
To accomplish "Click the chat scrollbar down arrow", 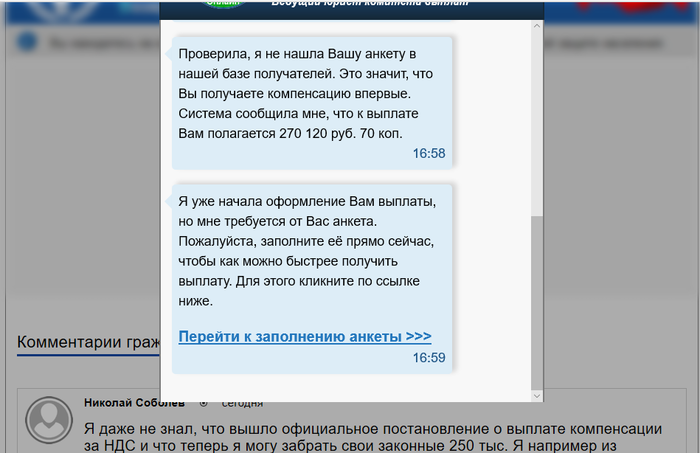I will coord(537,395).
